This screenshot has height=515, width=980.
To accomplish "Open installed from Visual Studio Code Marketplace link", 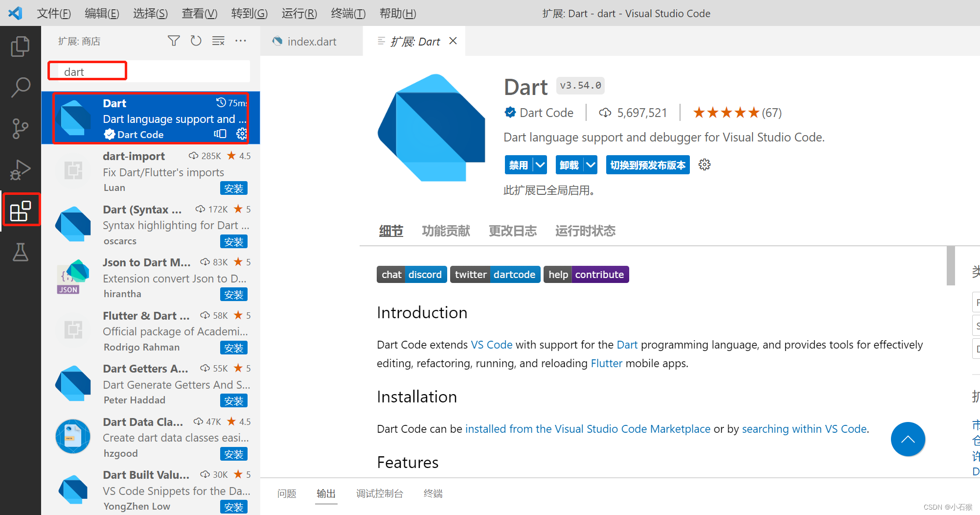I will [x=588, y=429].
